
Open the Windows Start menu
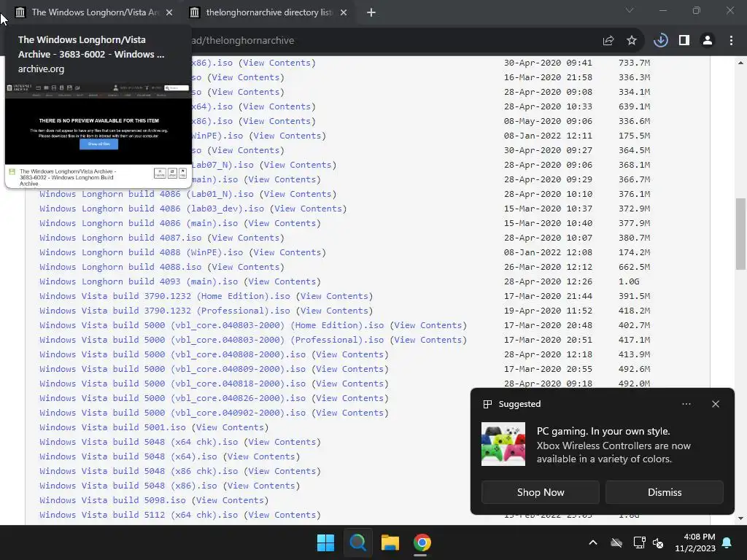[x=326, y=542]
